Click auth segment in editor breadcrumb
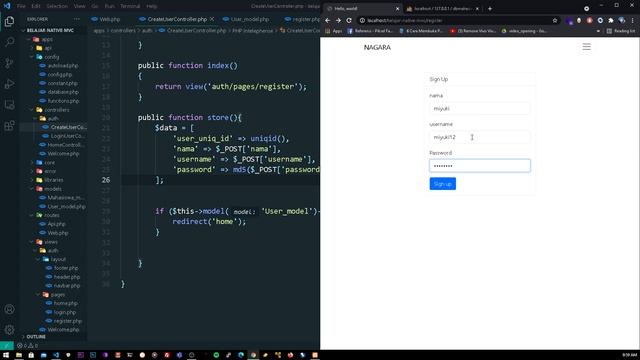 [147, 31]
